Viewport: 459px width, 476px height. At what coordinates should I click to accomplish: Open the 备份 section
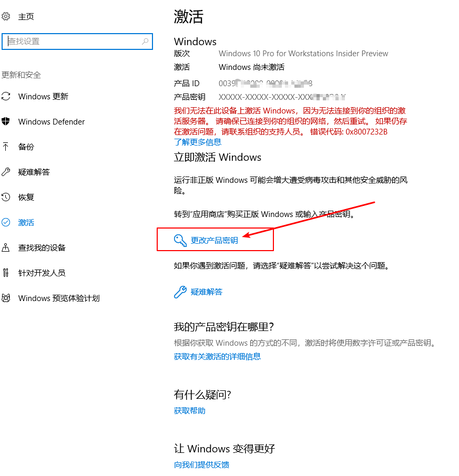point(26,147)
